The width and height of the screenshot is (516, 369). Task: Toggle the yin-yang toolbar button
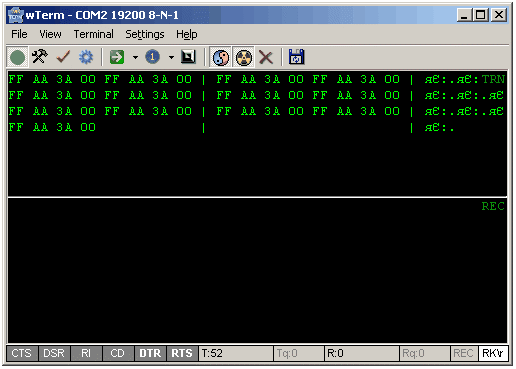(221, 57)
